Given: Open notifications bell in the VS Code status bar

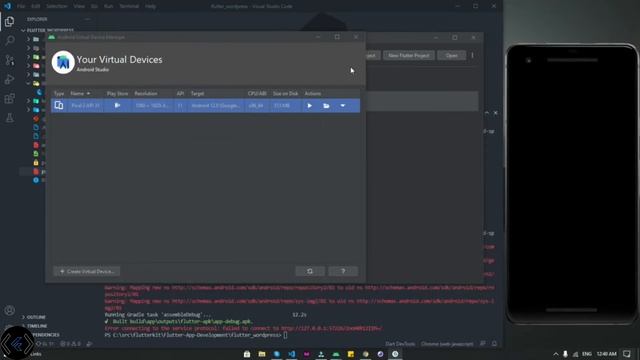Looking at the screenshot, I should click(494, 344).
